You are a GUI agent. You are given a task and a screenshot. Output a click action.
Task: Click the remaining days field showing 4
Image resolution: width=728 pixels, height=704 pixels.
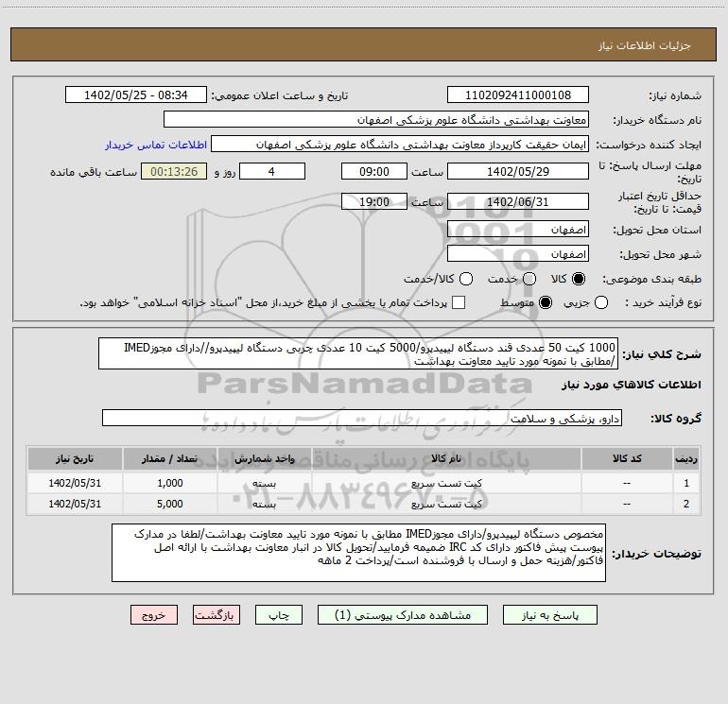coord(272,172)
